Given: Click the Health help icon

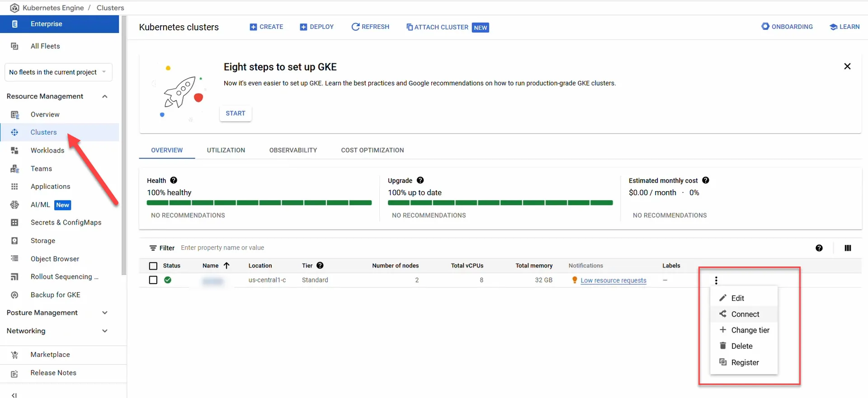Looking at the screenshot, I should 174,180.
